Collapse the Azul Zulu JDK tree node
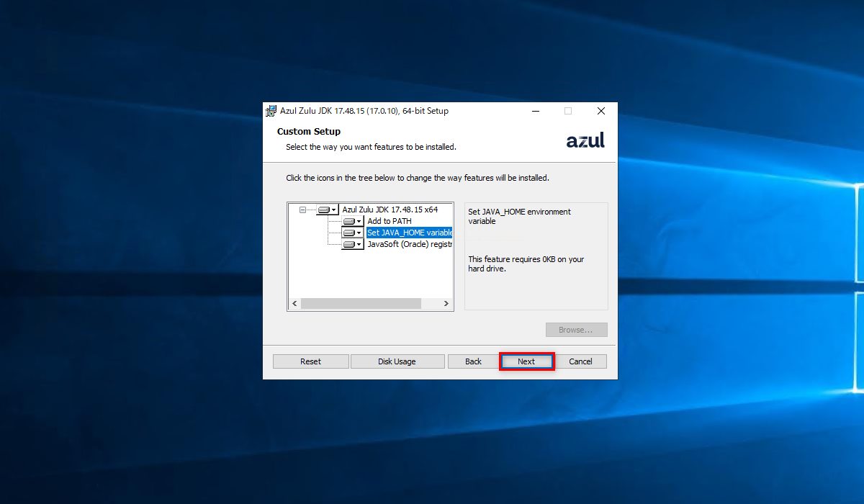 pos(302,210)
